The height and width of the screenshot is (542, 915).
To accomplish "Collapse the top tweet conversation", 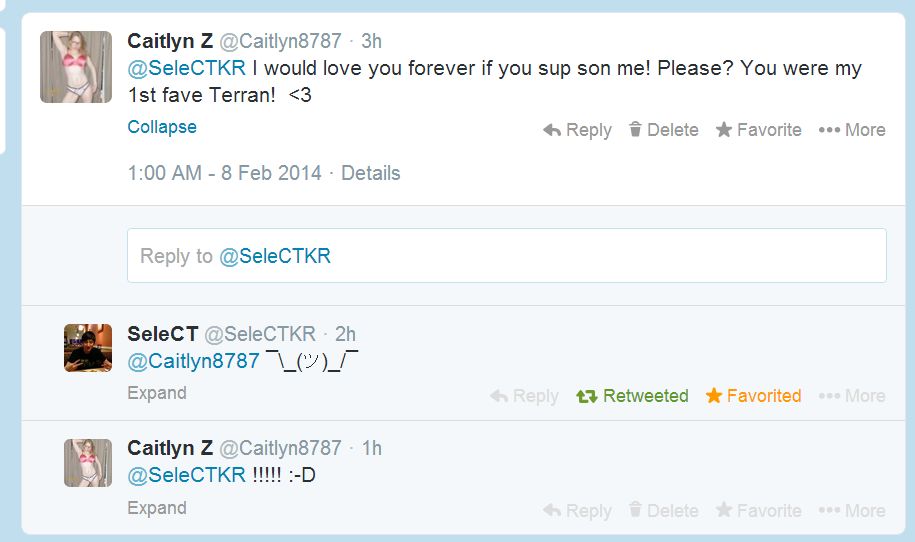I will (x=162, y=127).
